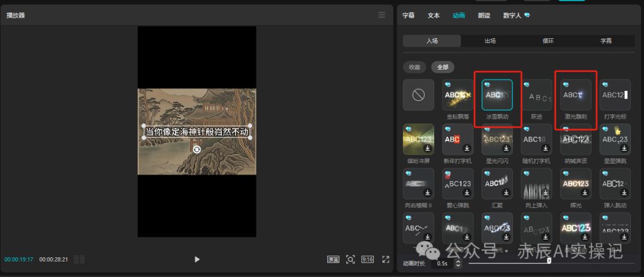
Task: Play the video in the player
Action: click(x=197, y=259)
